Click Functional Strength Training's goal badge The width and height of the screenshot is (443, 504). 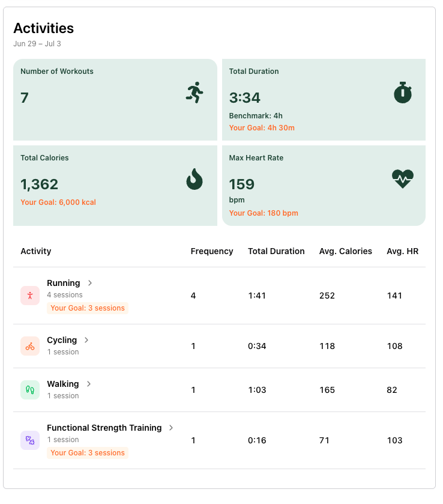(x=88, y=452)
